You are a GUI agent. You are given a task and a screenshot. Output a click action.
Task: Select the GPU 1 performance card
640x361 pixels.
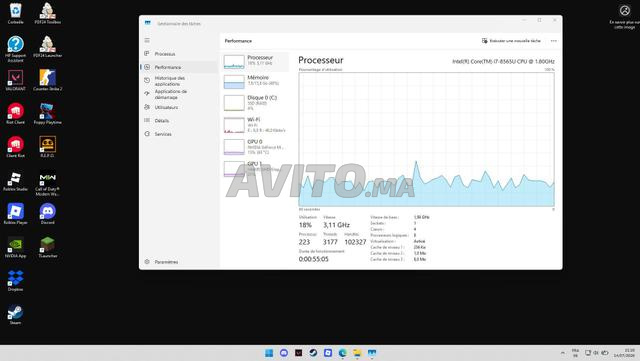pos(256,168)
